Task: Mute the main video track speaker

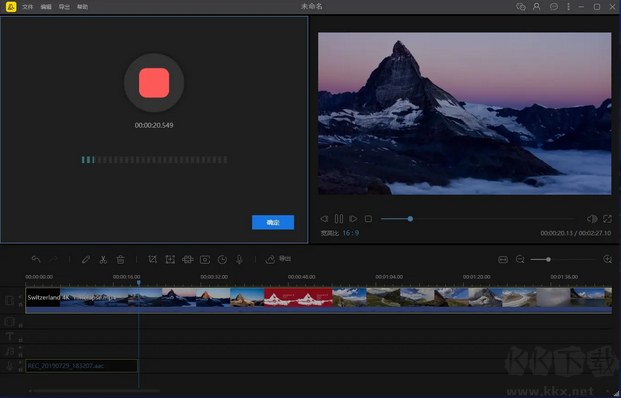Action: tap(20, 296)
